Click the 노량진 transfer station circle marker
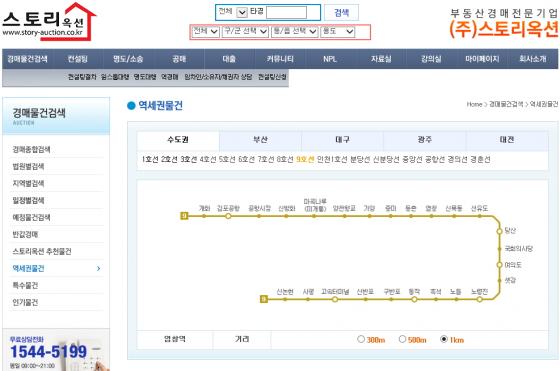 [x=480, y=299]
